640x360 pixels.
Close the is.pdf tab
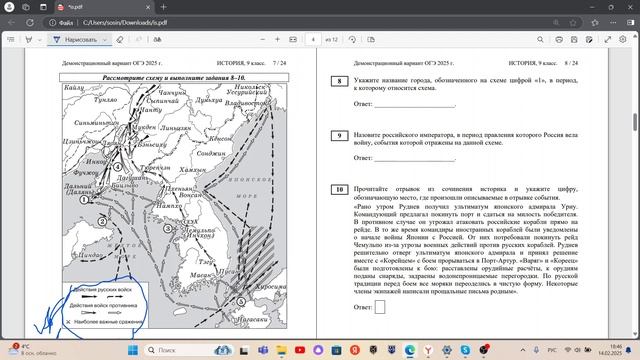tap(148, 7)
